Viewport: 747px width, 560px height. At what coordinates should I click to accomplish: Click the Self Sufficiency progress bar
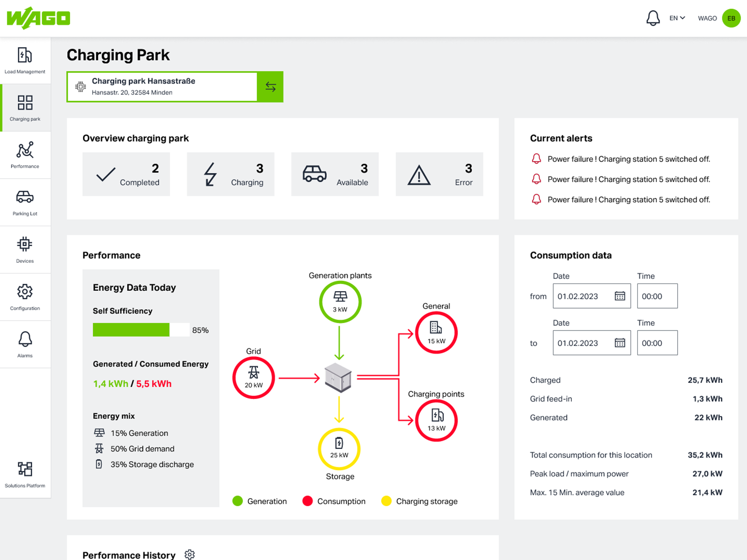pyautogui.click(x=141, y=330)
